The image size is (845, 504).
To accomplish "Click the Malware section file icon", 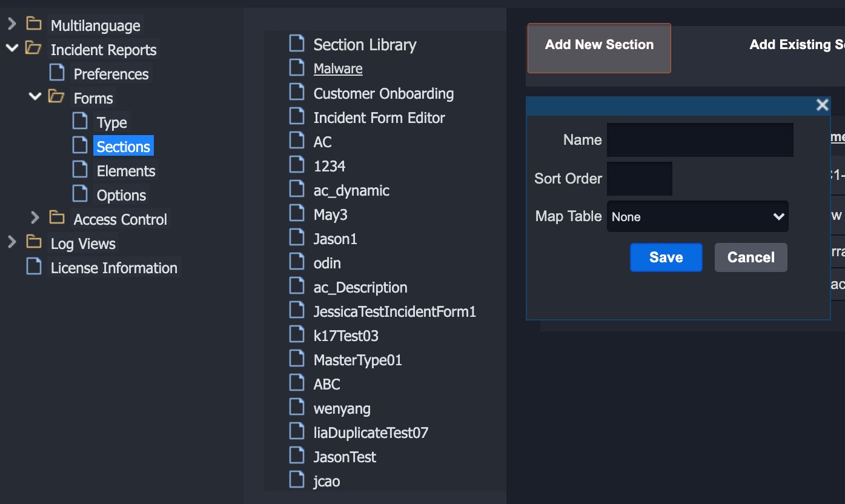I will coord(297,67).
